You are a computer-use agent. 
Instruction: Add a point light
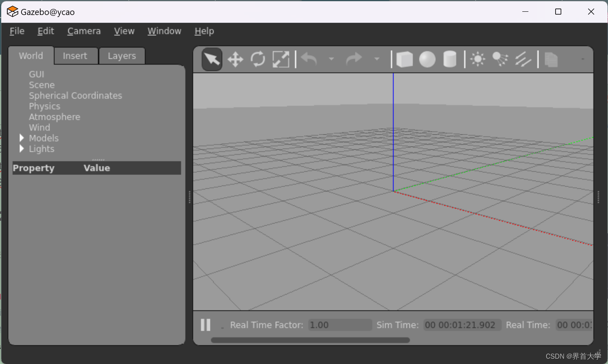(x=478, y=59)
